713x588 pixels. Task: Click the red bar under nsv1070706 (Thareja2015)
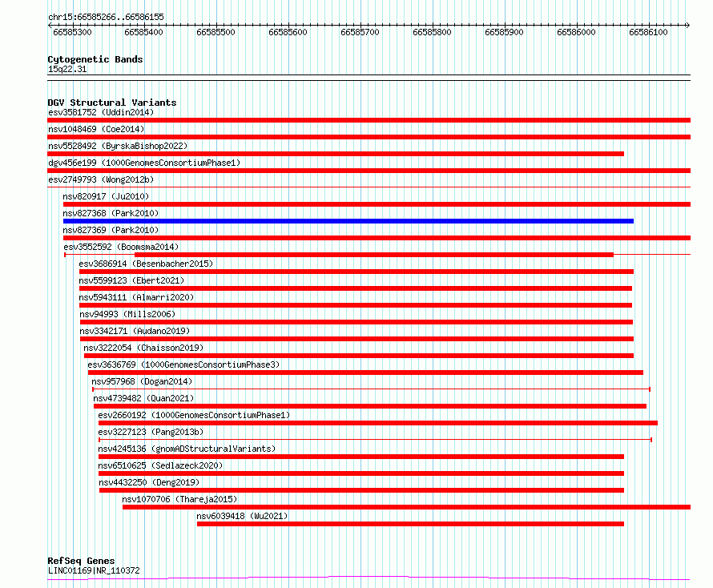tap(406, 507)
